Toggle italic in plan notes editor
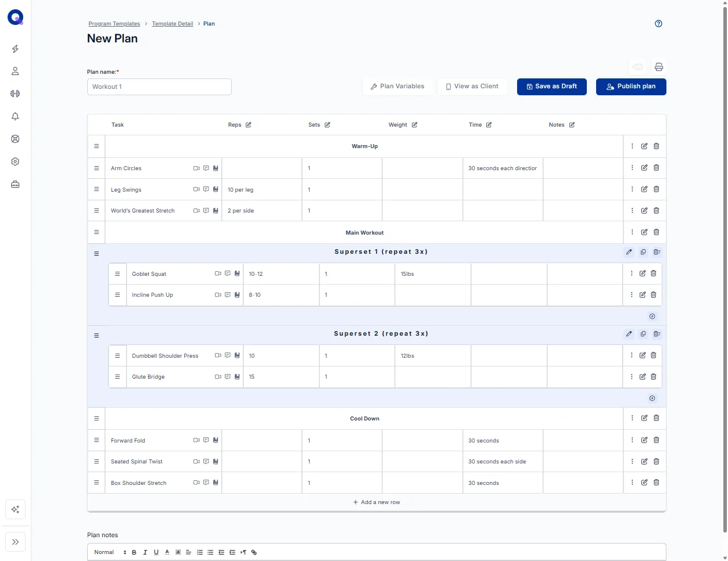The width and height of the screenshot is (728, 561). point(145,552)
